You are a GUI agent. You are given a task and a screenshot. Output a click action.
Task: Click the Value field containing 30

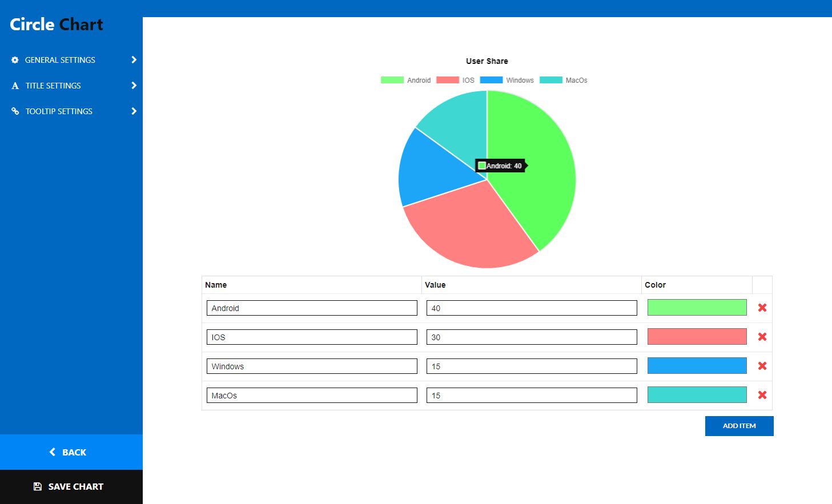click(531, 337)
